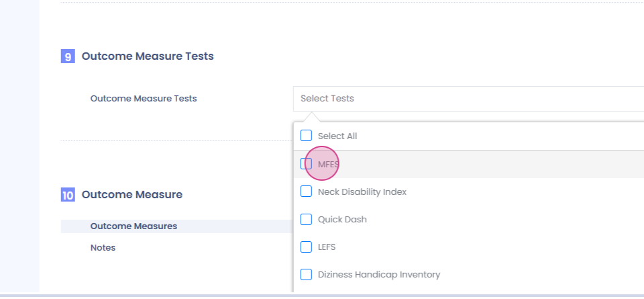Toggle the Diziness Handicap Inventory checkbox
The width and height of the screenshot is (644, 299).
[x=306, y=274]
